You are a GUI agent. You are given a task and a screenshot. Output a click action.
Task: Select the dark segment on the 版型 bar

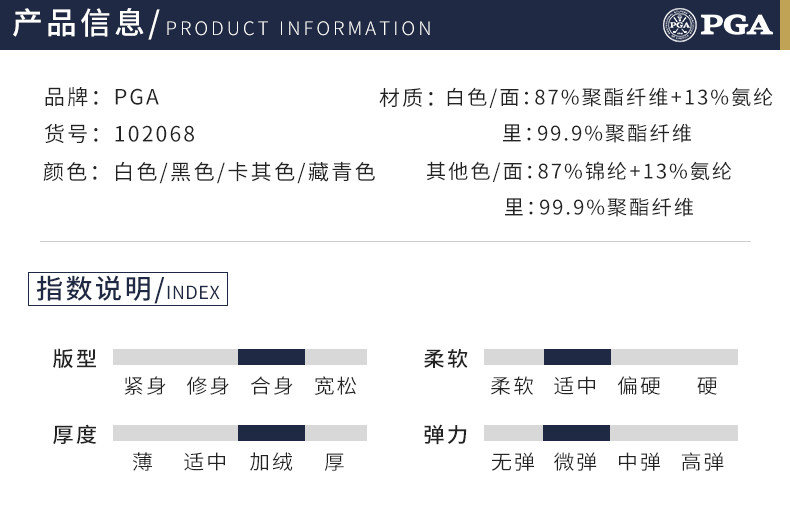coord(271,357)
